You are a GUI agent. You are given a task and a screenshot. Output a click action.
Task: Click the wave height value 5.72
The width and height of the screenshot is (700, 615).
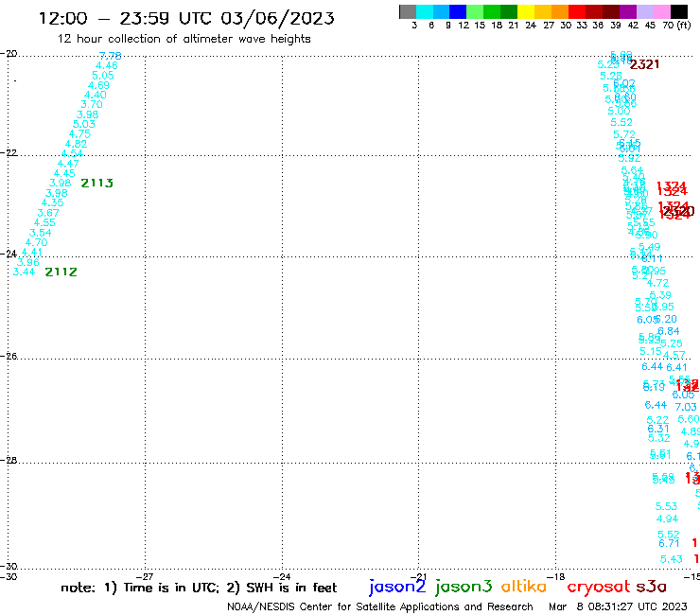tap(624, 135)
